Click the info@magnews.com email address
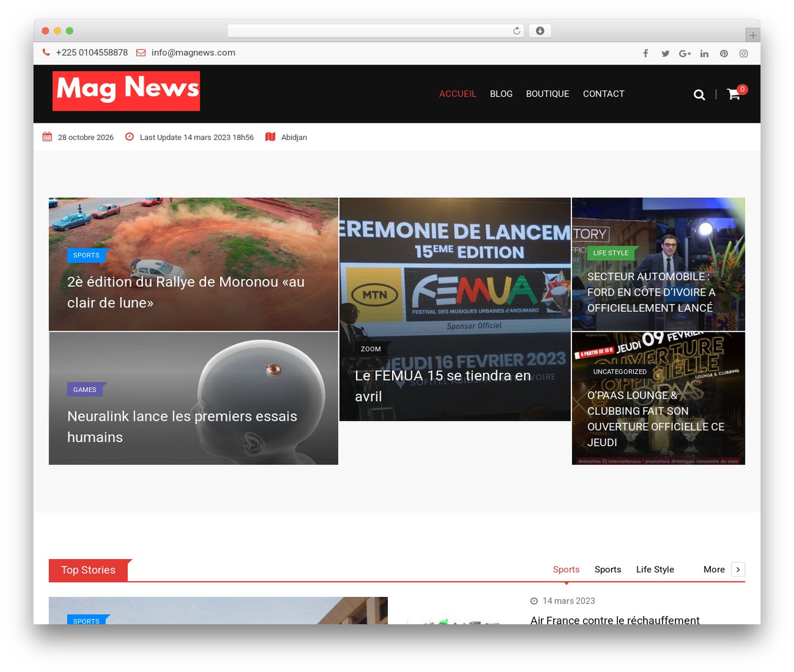This screenshot has width=794, height=672. (x=194, y=53)
